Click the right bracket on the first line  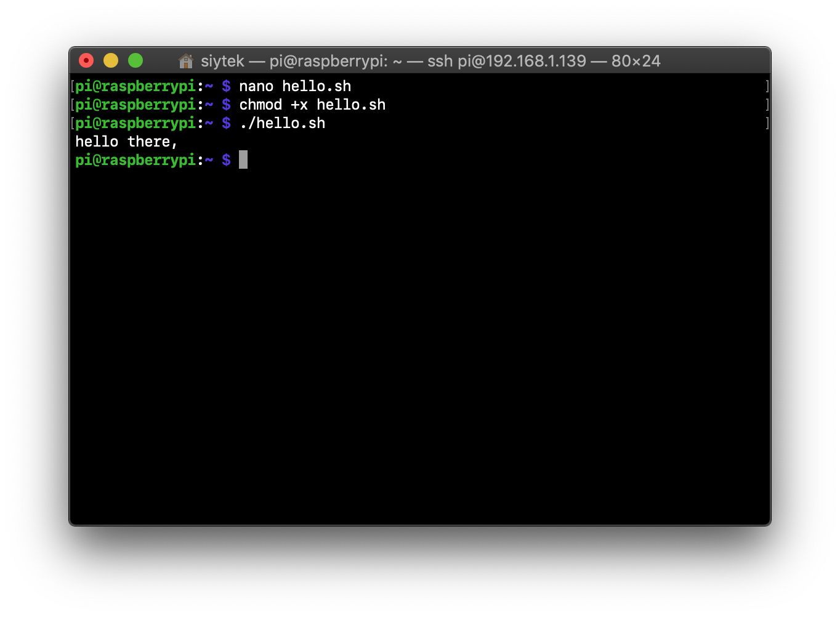pos(766,86)
